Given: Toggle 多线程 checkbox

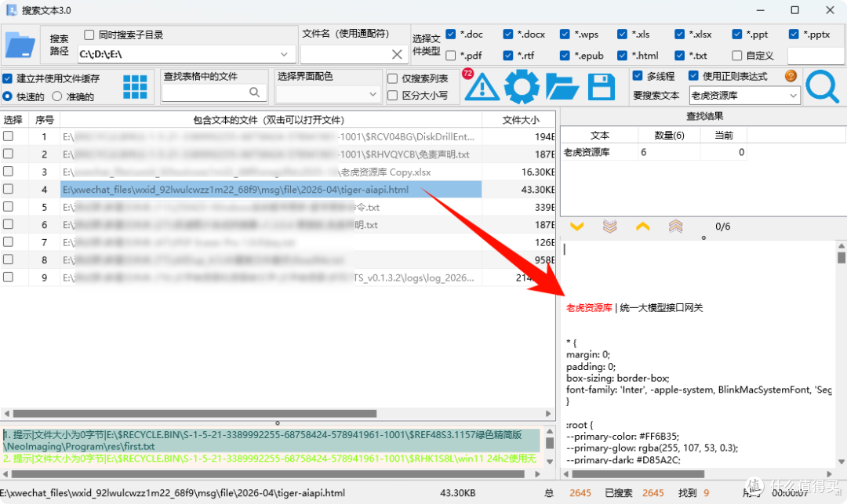Looking at the screenshot, I should [x=638, y=76].
